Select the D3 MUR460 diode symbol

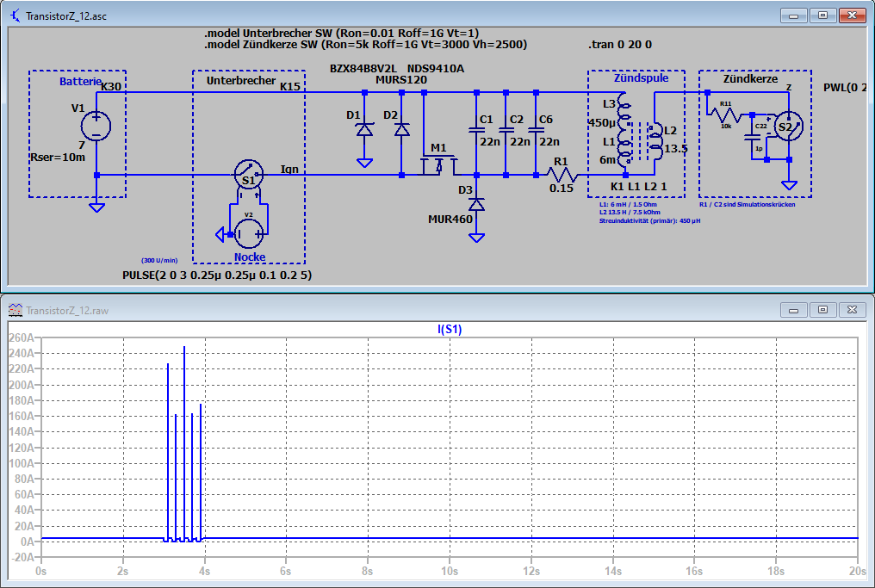coord(475,204)
